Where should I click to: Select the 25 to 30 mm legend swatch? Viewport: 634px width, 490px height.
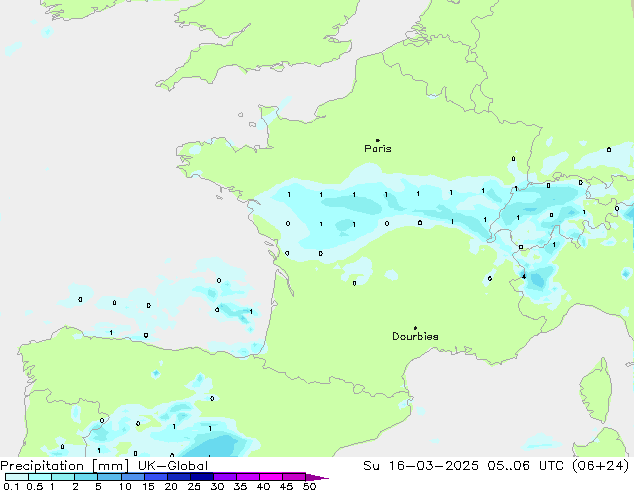coord(201,477)
